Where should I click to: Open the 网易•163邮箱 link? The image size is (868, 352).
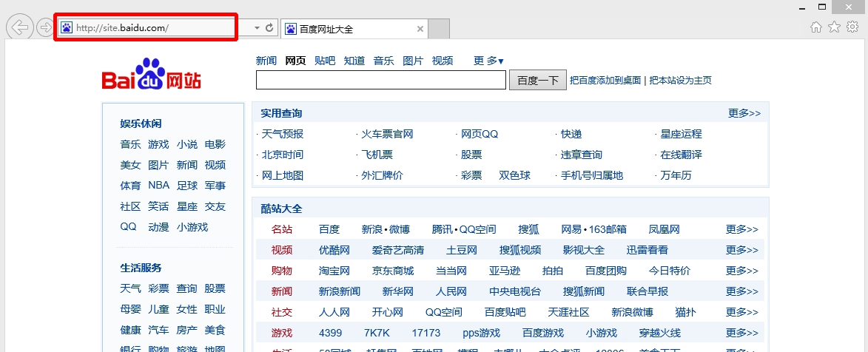tap(594, 229)
